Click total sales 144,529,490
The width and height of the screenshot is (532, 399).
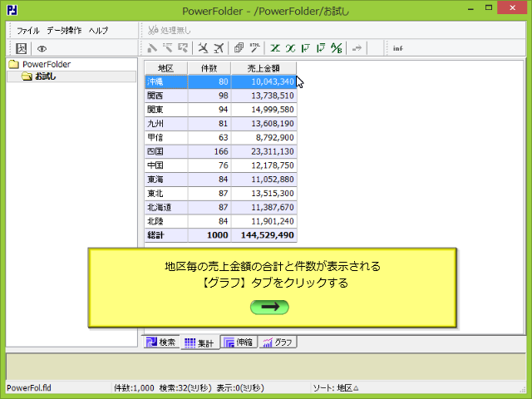[264, 235]
